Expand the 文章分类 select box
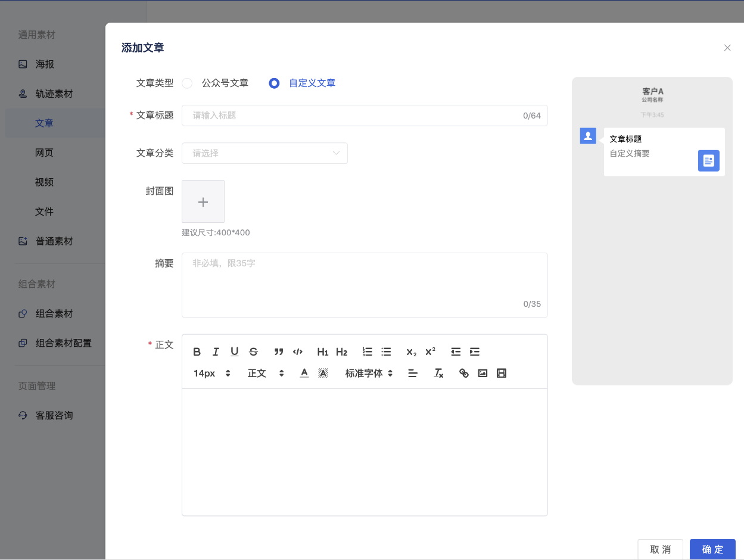 pyautogui.click(x=264, y=153)
